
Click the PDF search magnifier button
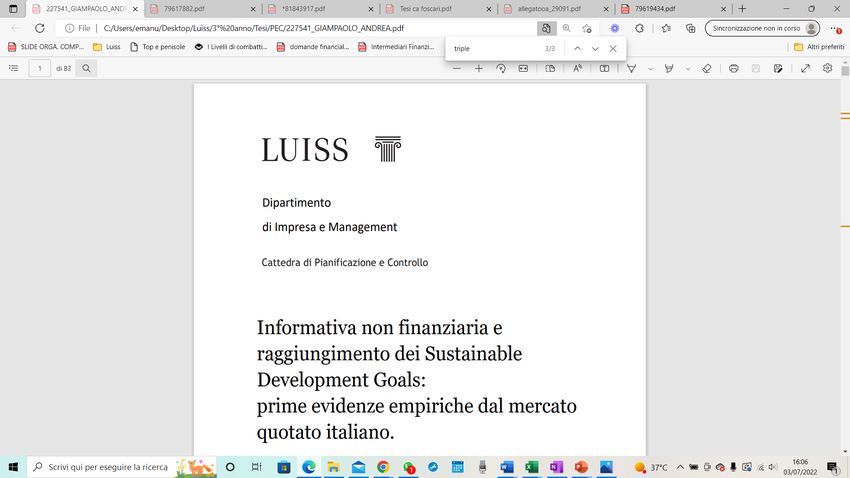point(86,68)
